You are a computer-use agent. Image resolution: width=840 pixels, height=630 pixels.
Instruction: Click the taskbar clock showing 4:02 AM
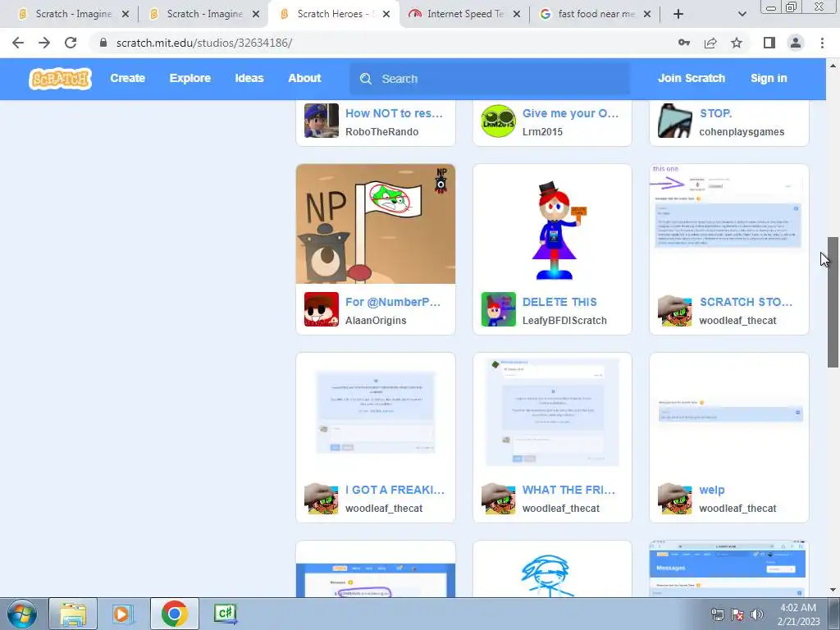point(798,614)
